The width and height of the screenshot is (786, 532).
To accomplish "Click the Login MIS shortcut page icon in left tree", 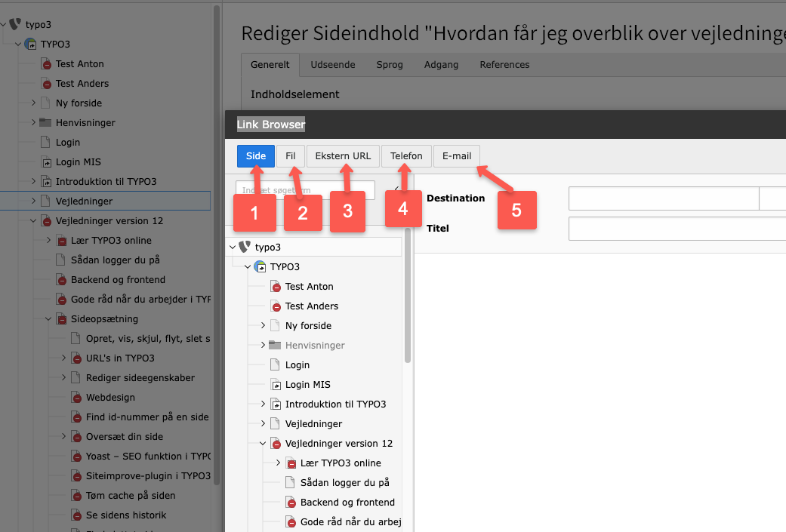I will (x=45, y=161).
